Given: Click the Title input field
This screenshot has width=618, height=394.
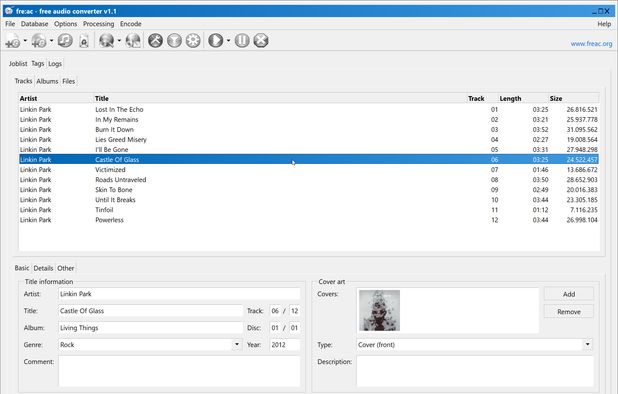Looking at the screenshot, I should [x=151, y=311].
